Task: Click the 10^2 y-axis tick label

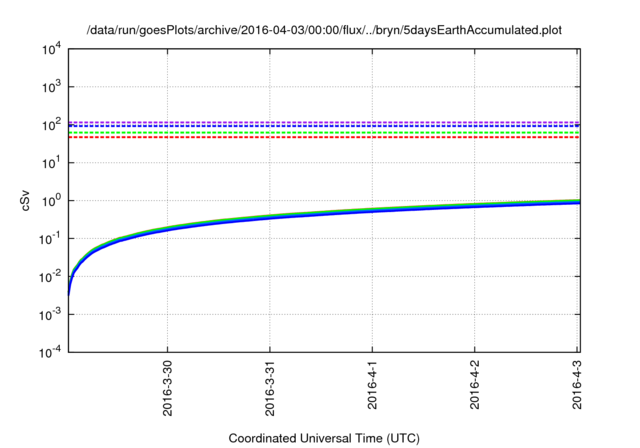Action: click(51, 125)
